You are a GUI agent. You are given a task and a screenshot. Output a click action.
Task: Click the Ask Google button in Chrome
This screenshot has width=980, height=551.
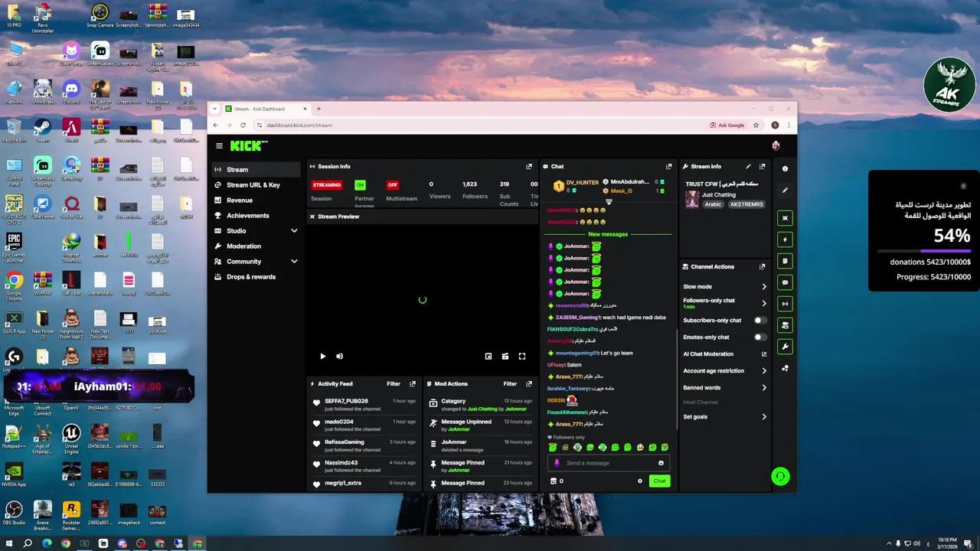(727, 125)
